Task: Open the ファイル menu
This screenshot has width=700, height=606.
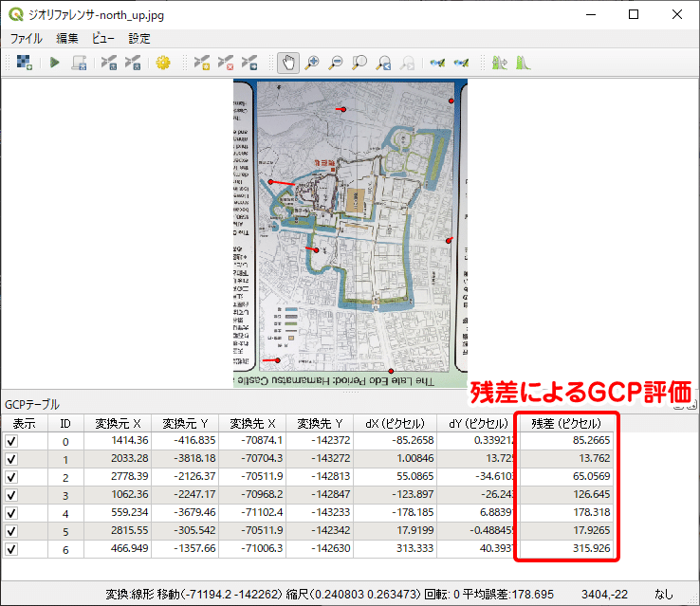Action: tap(27, 38)
